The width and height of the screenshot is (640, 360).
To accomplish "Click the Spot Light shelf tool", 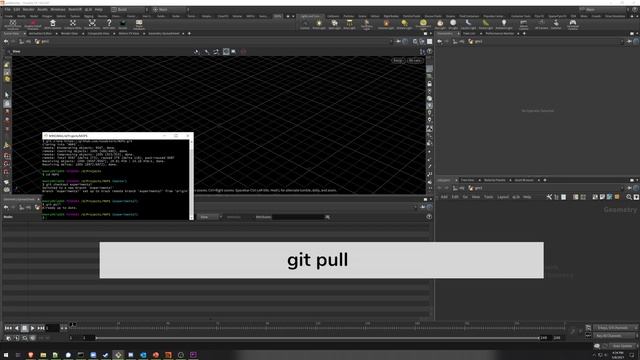I will (334, 24).
